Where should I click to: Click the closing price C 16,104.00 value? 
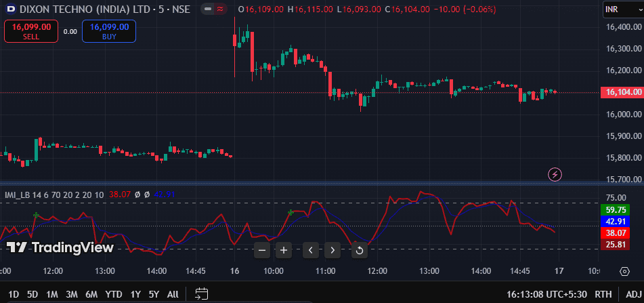(x=408, y=9)
